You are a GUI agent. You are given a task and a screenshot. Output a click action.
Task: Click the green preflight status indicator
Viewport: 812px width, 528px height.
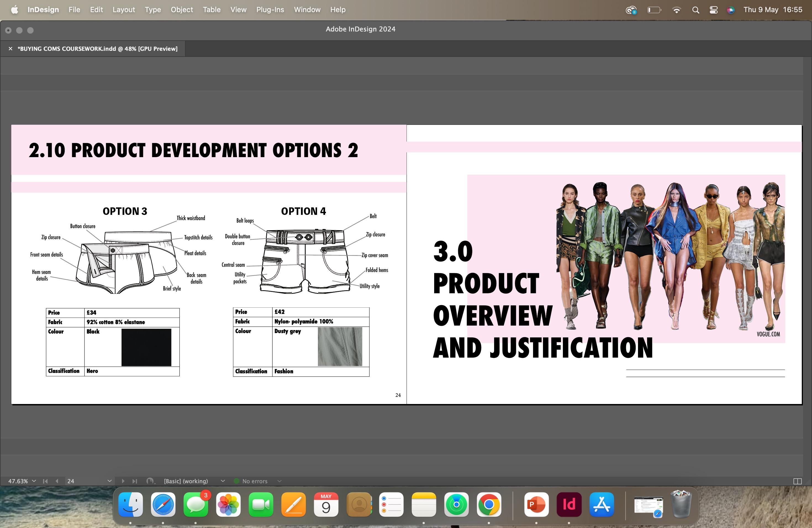(x=236, y=481)
